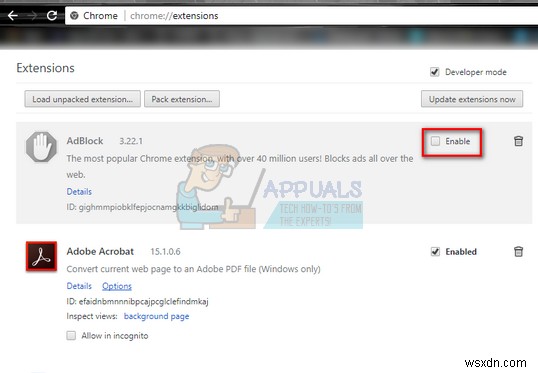Click the Adobe Acrobat version 15.1.0.6 text
Image resolution: width=538 pixels, height=373 pixels.
165,252
